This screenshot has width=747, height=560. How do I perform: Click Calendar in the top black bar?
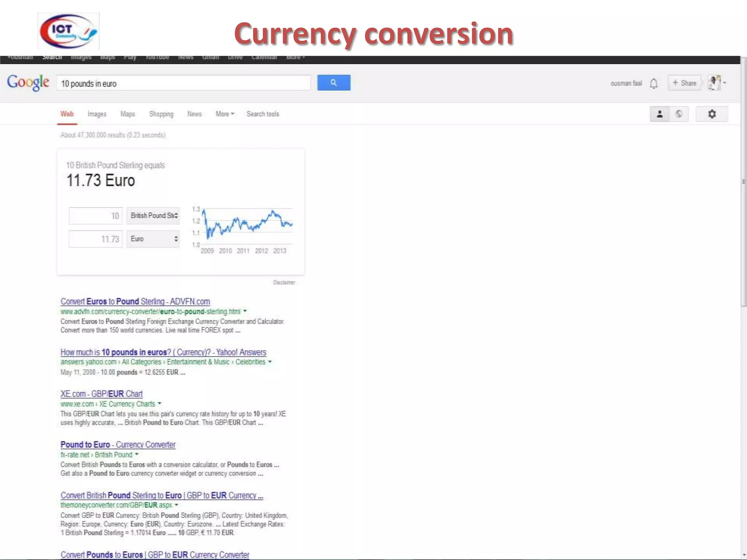click(x=264, y=58)
